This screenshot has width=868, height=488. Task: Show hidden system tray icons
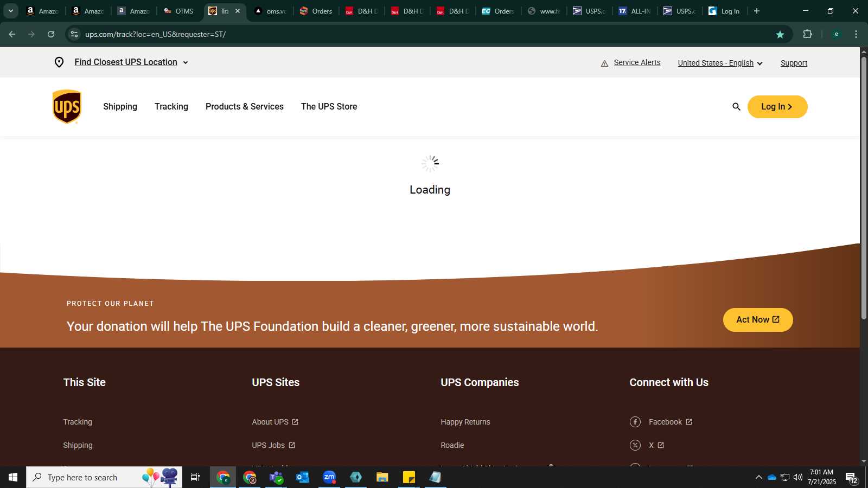[x=758, y=477]
